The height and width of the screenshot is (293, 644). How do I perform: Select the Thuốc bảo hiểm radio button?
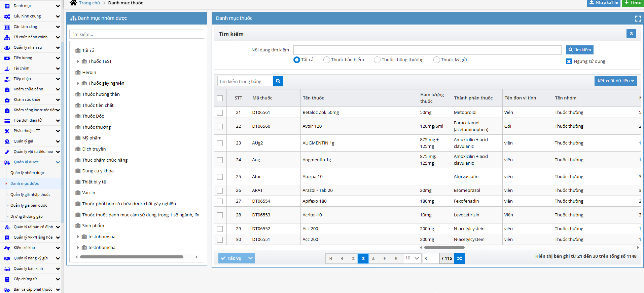click(326, 60)
